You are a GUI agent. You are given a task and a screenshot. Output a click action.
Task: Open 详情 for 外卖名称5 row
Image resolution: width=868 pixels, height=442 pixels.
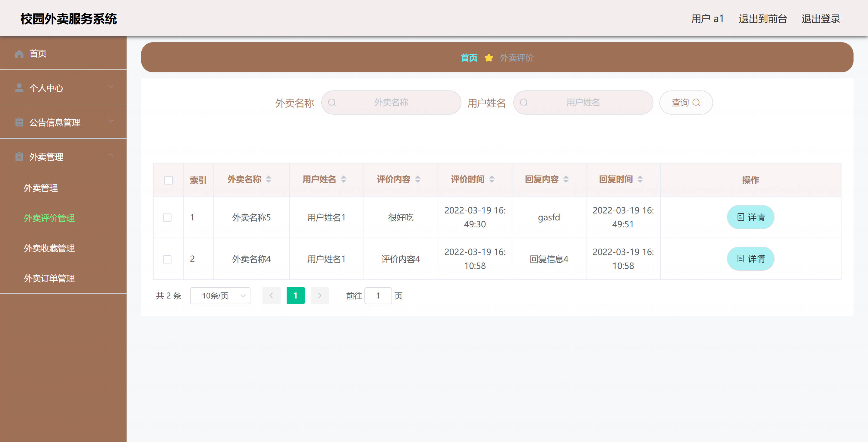[x=750, y=217]
